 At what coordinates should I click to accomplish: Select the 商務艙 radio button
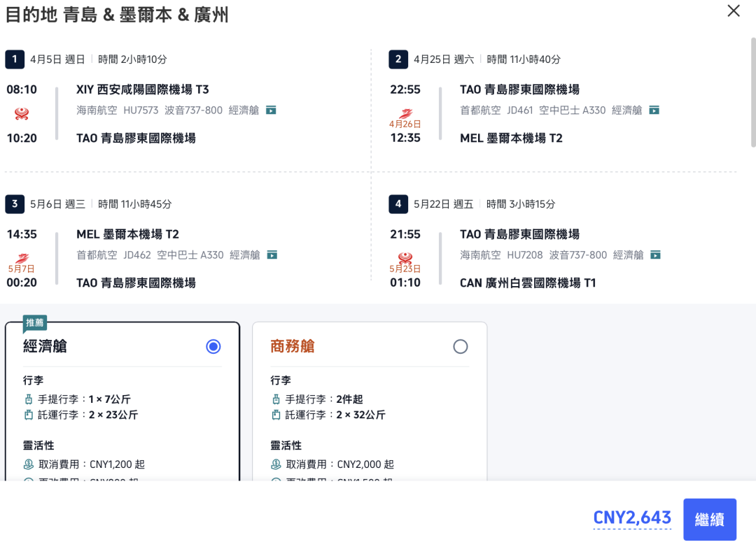(461, 346)
